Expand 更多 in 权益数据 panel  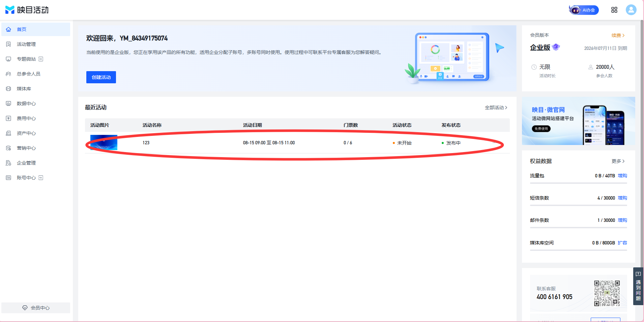(618, 161)
